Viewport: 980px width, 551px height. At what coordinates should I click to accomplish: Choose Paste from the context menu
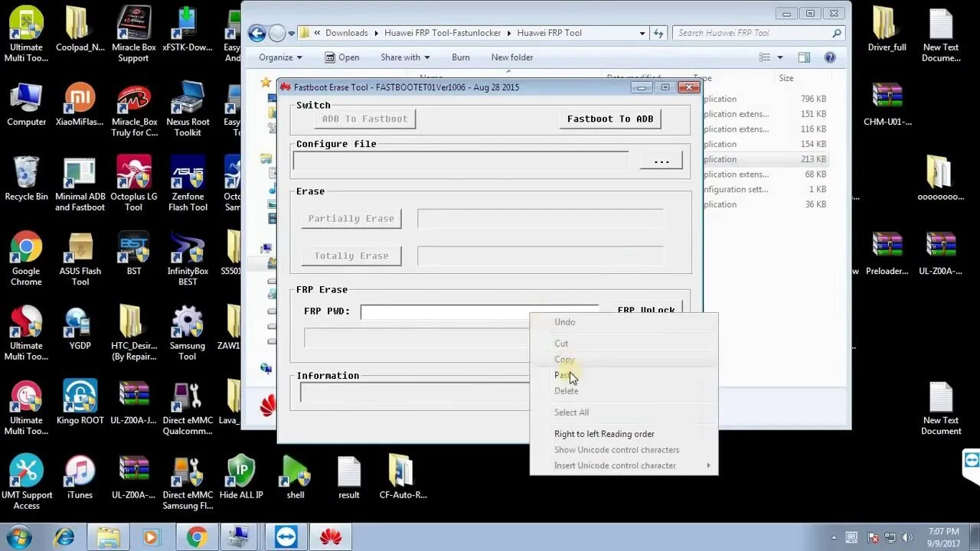(624, 375)
